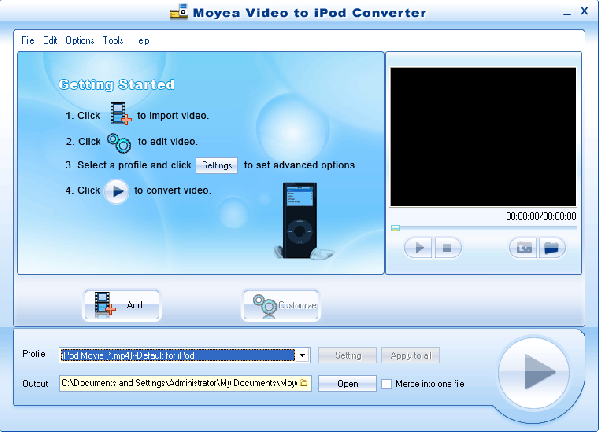Open the snapshot folder icon

(x=549, y=246)
